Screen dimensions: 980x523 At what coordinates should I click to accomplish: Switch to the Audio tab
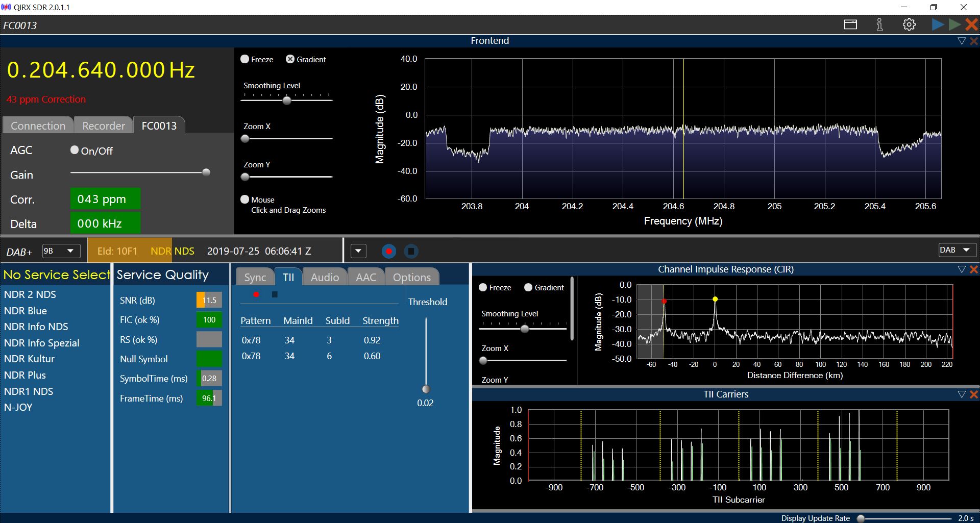pyautogui.click(x=325, y=277)
